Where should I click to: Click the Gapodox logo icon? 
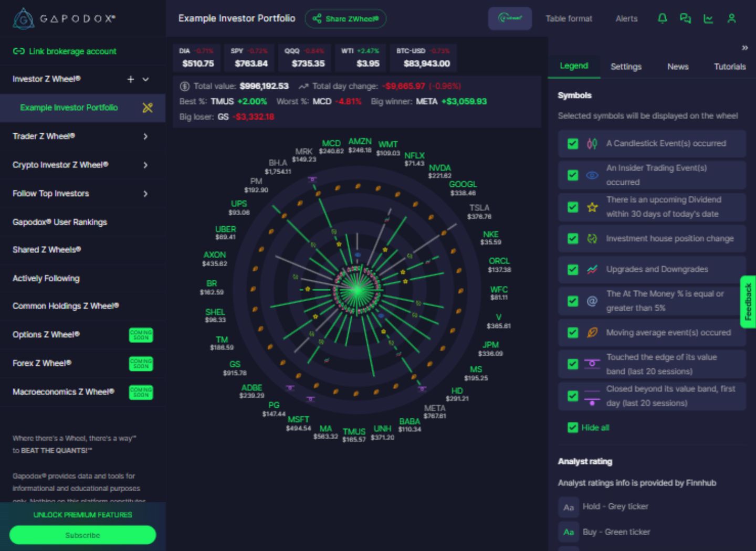pos(23,18)
